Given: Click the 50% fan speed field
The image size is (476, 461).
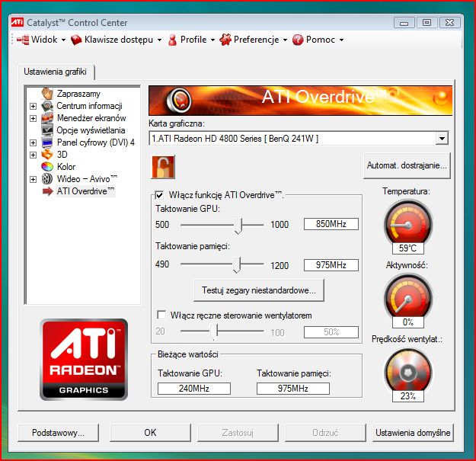Looking at the screenshot, I should tap(331, 332).
